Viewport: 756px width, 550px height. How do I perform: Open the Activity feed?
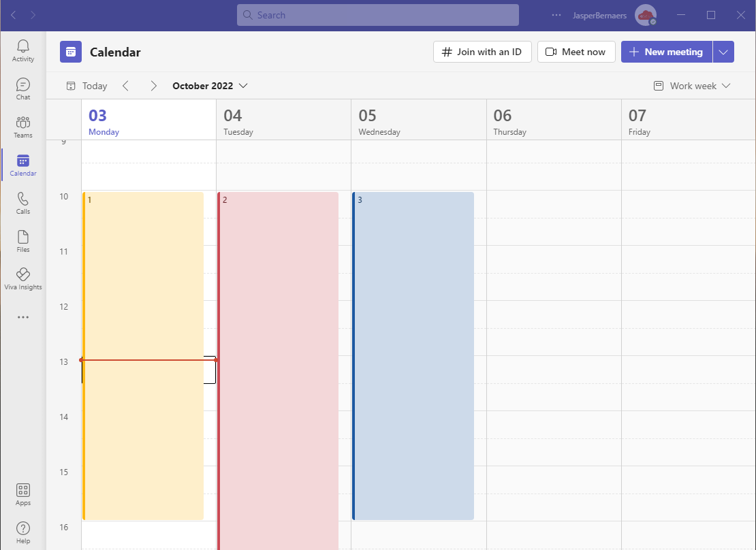pyautogui.click(x=23, y=50)
